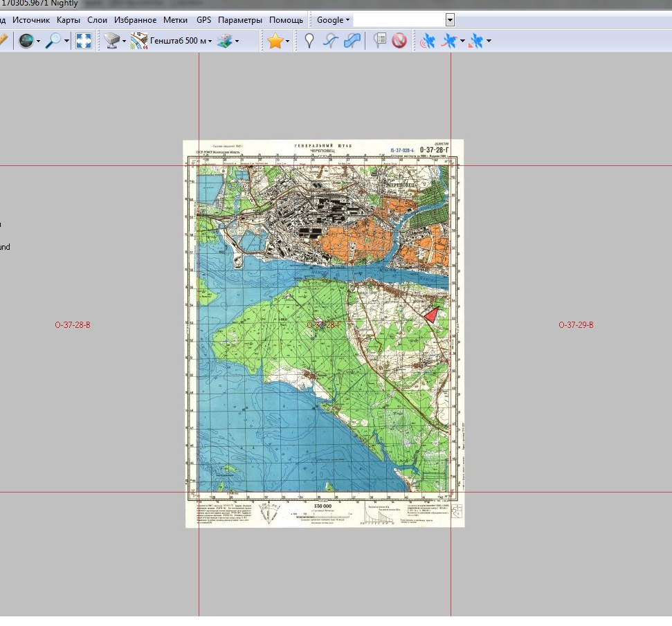Image resolution: width=672 pixels, height=626 pixels.
Task: Open the Слои menu
Action: (x=97, y=20)
